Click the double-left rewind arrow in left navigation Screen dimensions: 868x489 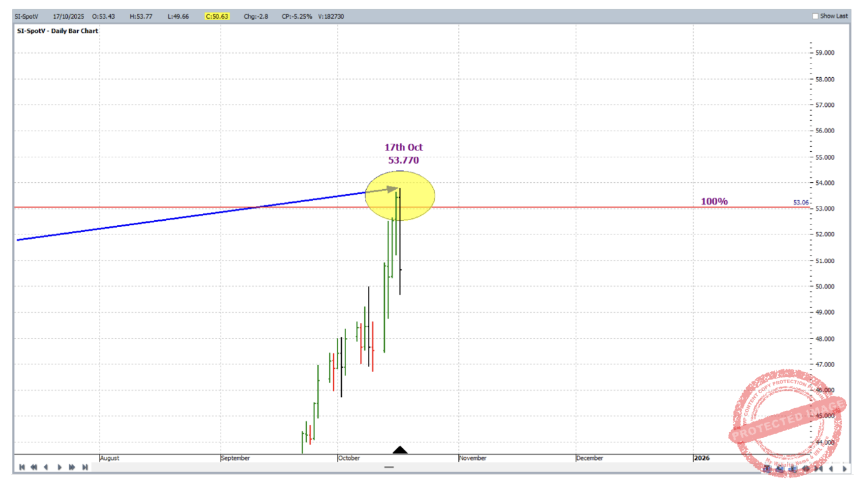tap(34, 467)
